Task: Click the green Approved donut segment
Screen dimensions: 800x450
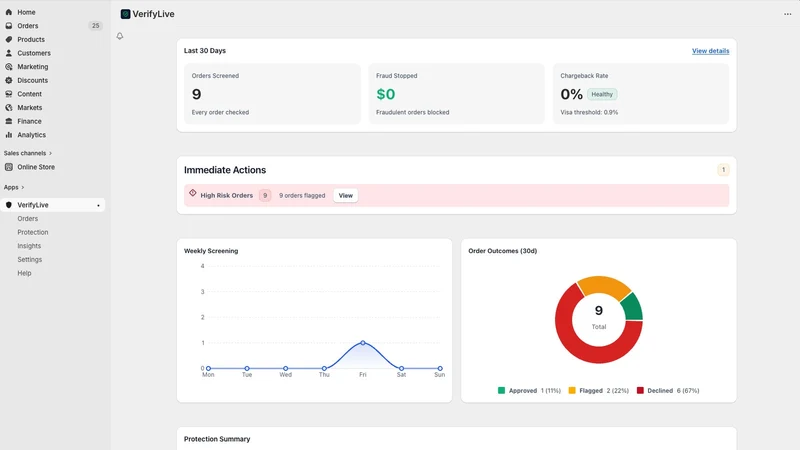Action: coord(632,308)
